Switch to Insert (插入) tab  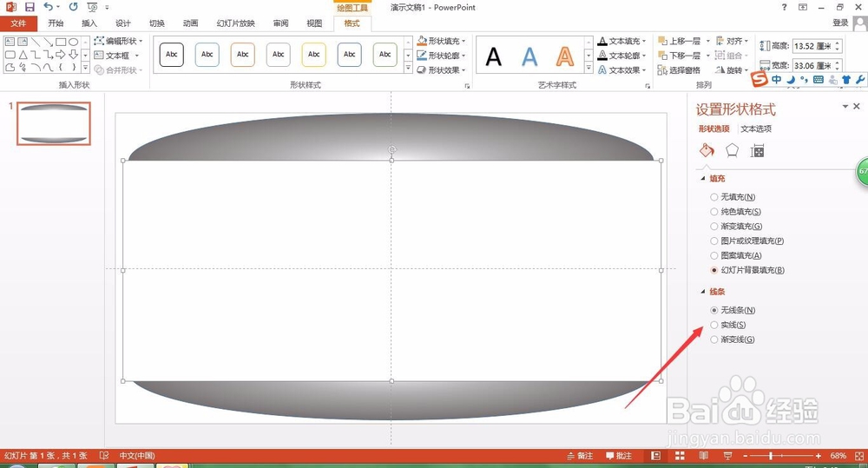tap(89, 23)
